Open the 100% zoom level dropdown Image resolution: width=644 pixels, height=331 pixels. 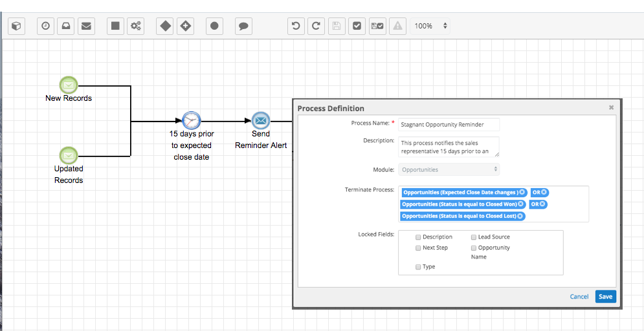point(430,26)
